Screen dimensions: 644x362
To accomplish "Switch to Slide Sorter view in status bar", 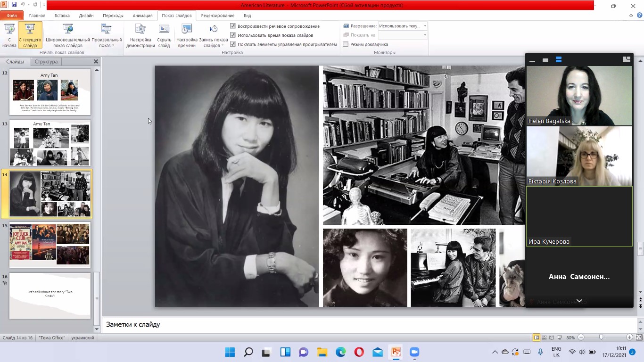I will (545, 337).
